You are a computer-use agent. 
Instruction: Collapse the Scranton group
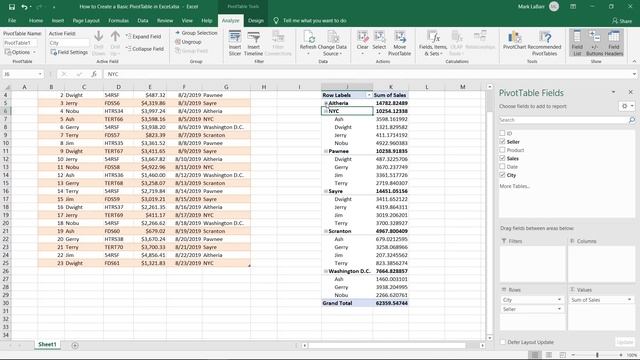(326, 231)
